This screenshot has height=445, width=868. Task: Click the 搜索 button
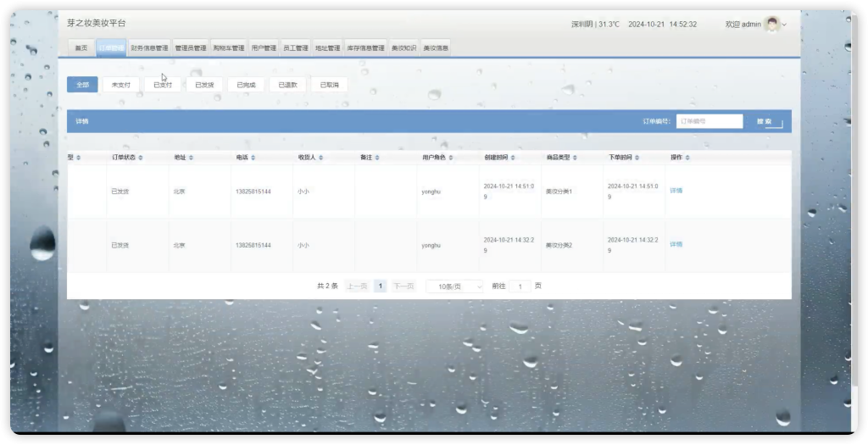[x=766, y=121]
